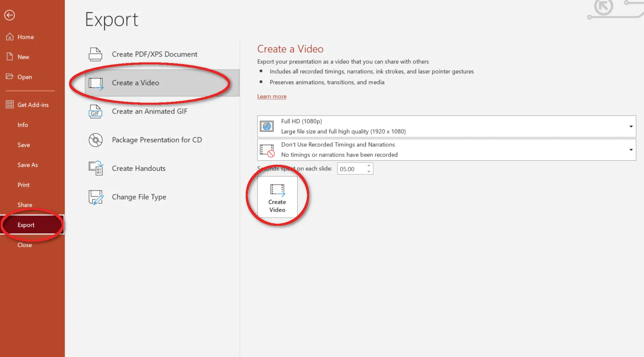Open the Share pane from the sidebar

click(x=25, y=204)
